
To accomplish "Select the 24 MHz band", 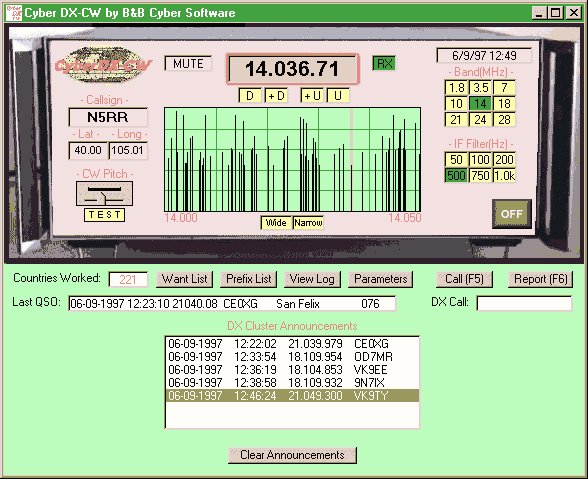I will tap(480, 120).
